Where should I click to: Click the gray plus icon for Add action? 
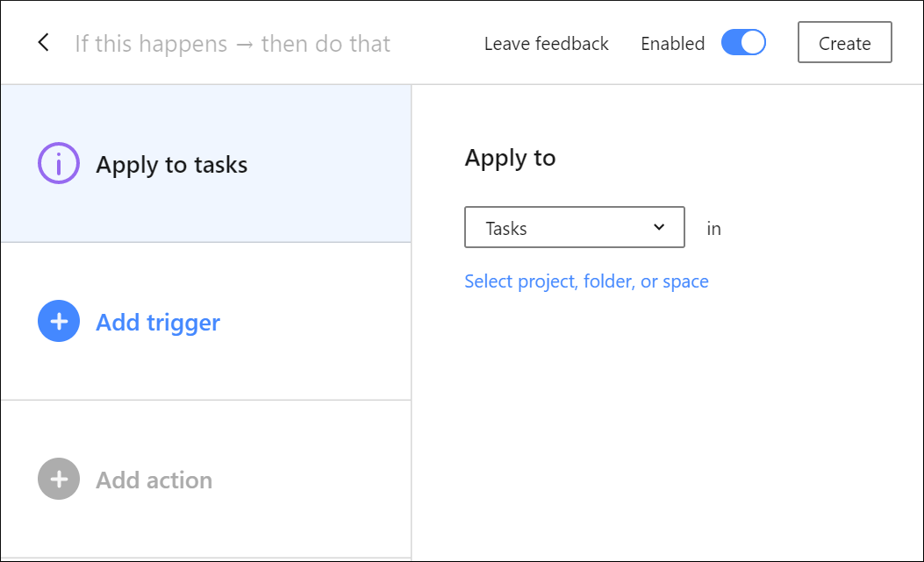pos(59,480)
